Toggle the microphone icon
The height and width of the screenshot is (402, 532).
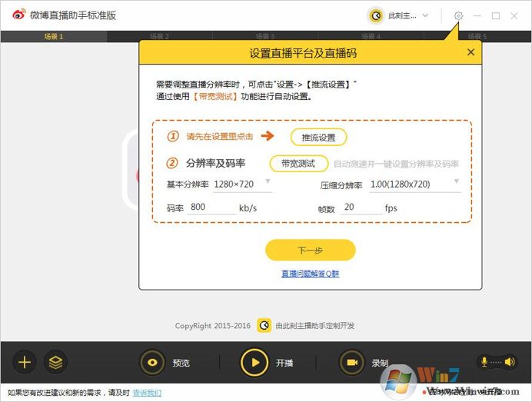point(485,362)
